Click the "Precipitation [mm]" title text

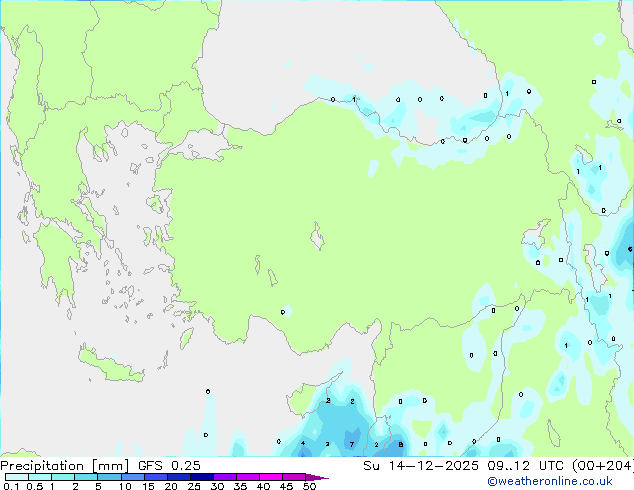tap(65, 466)
